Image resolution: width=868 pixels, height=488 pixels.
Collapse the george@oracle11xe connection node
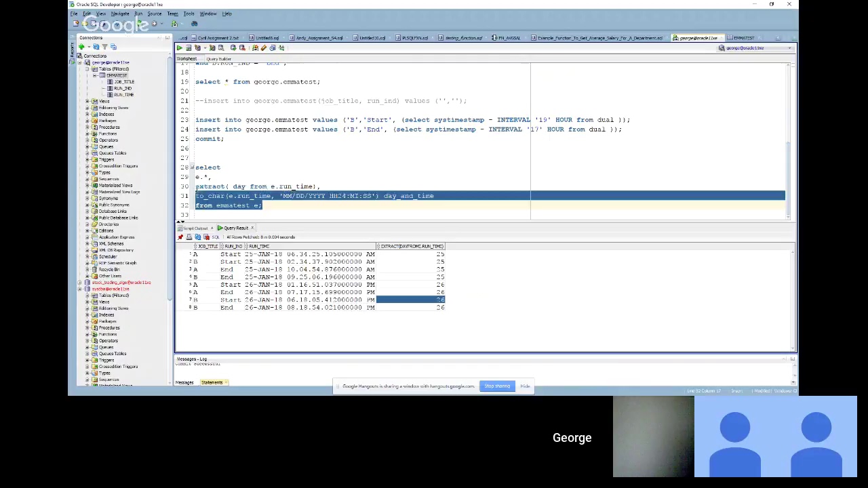[x=79, y=62]
